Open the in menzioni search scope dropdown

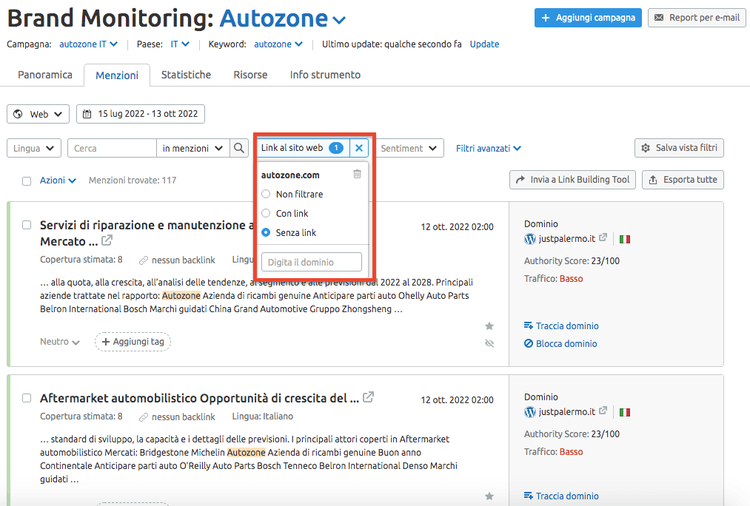[193, 148]
